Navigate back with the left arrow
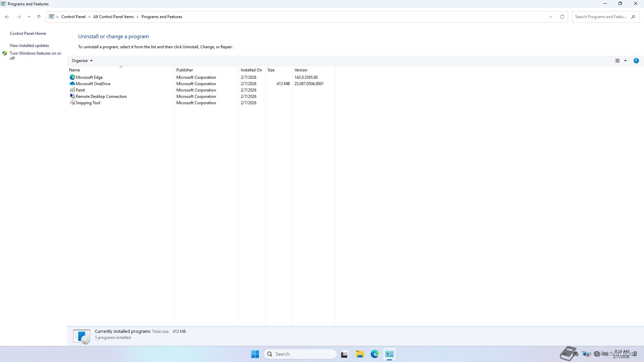 [x=7, y=17]
